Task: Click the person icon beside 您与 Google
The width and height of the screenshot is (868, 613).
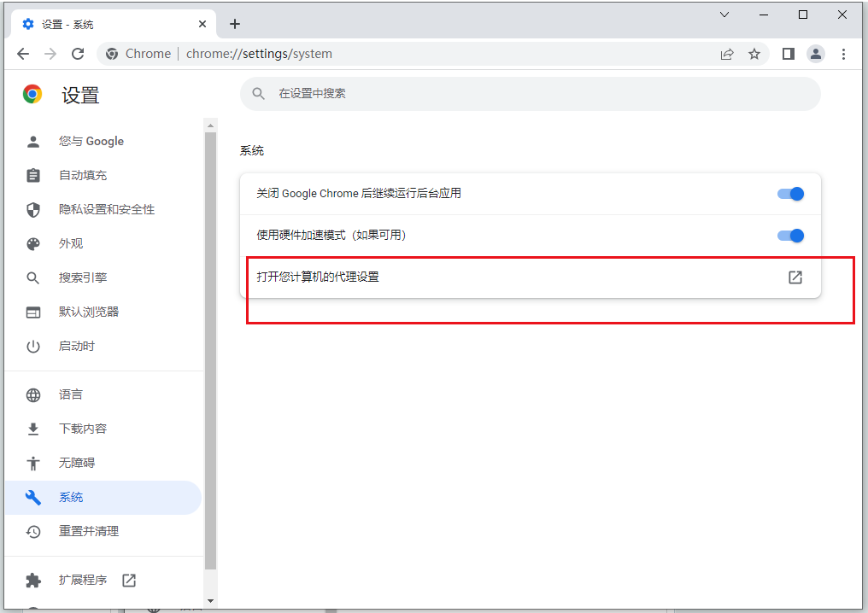Action: (33, 142)
